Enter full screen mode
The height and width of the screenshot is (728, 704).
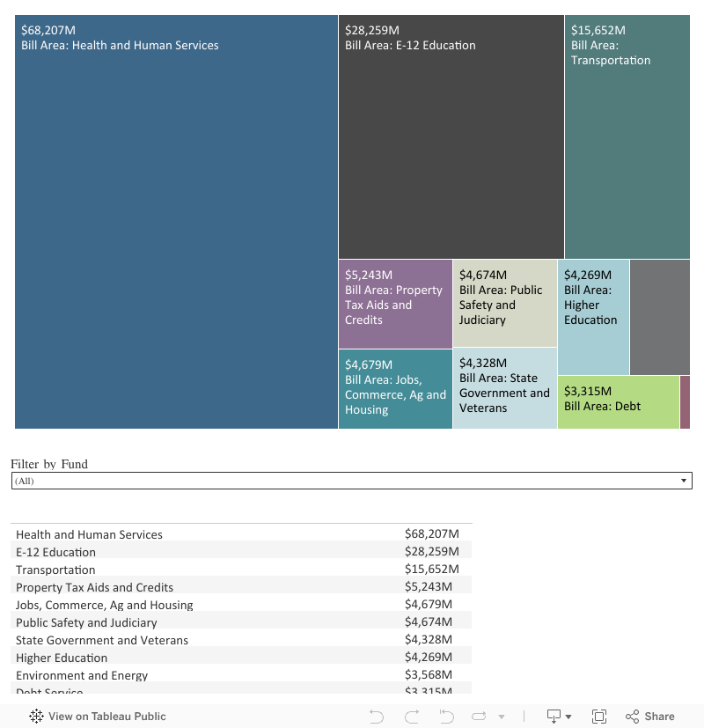pos(599,717)
